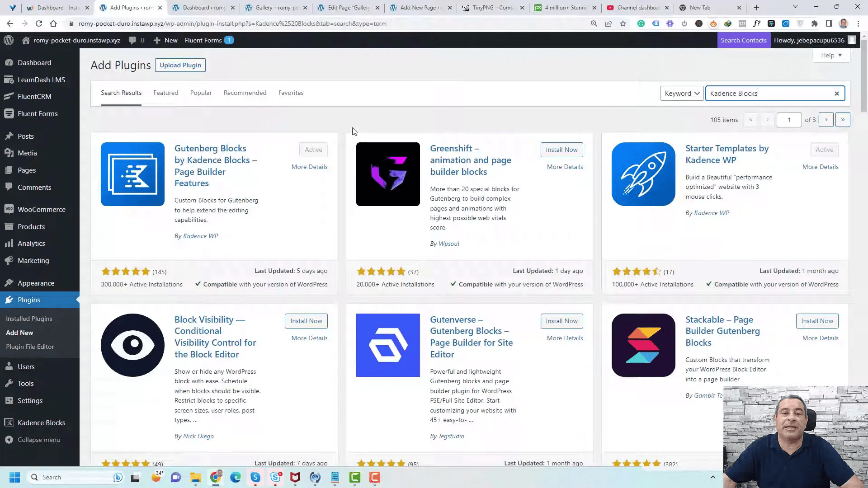Open New content menu in admin bar
Image resolution: width=868 pixels, height=488 pixels.
click(x=165, y=40)
